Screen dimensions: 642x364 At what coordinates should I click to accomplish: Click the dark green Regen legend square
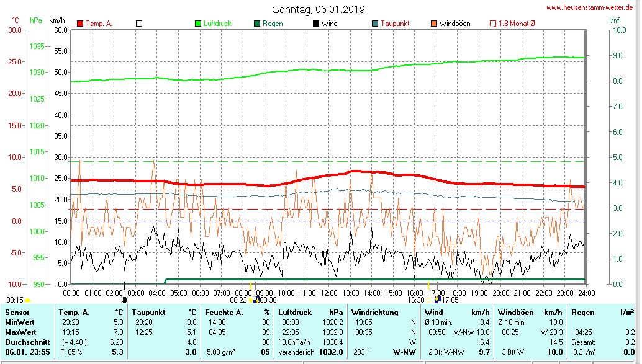pos(257,24)
